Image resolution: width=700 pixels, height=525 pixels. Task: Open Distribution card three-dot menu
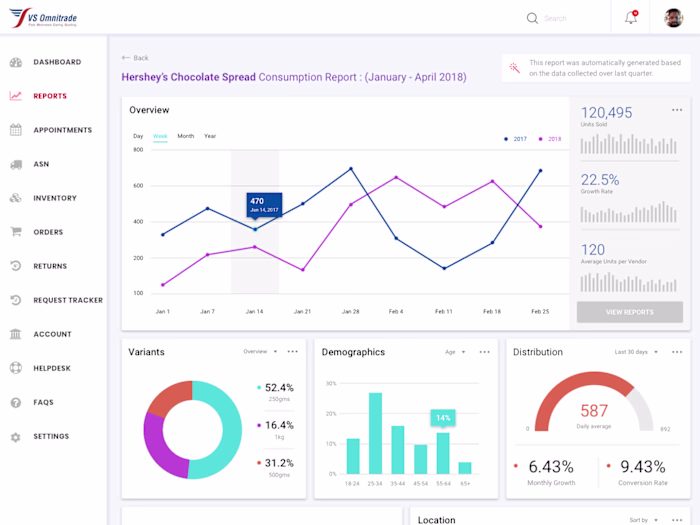(x=677, y=352)
